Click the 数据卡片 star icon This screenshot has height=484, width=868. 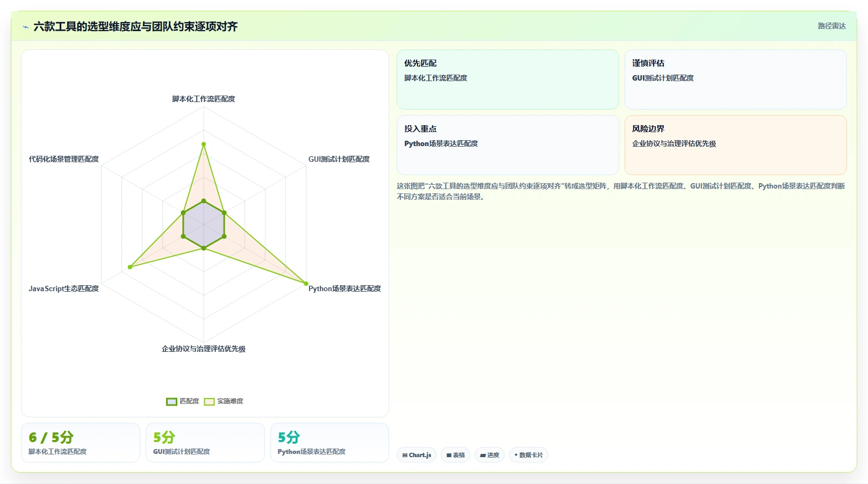pyautogui.click(x=516, y=455)
